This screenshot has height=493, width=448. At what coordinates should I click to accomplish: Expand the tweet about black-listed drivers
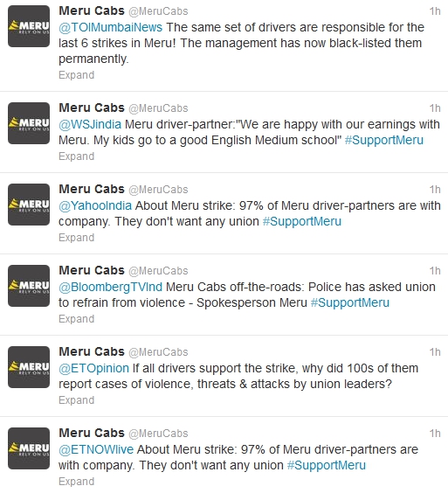coord(76,75)
